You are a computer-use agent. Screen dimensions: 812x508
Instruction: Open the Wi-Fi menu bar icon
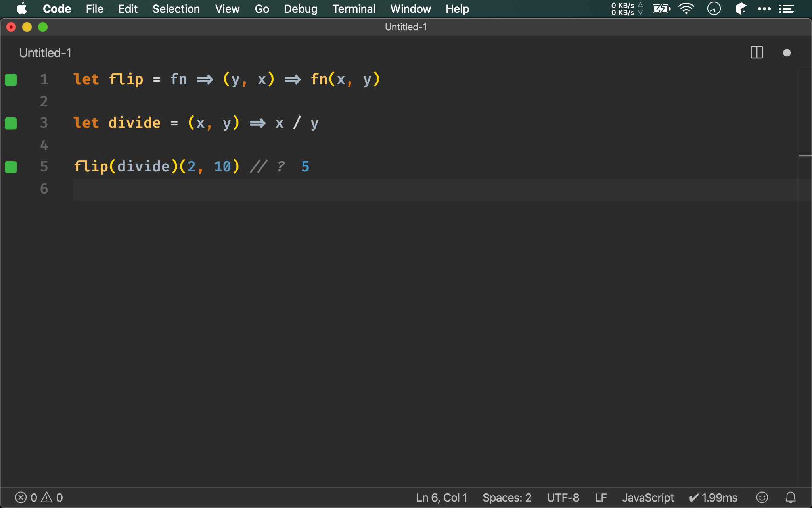click(686, 9)
